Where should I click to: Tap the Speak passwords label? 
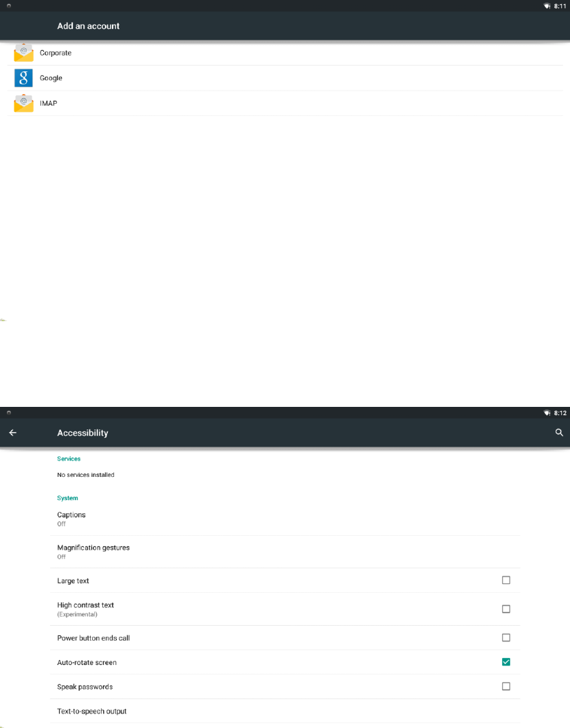[85, 687]
